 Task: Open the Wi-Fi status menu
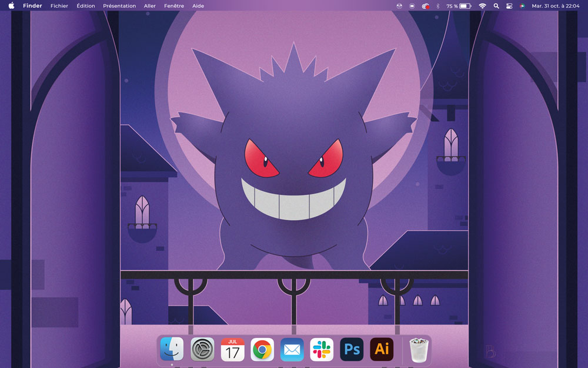point(483,6)
